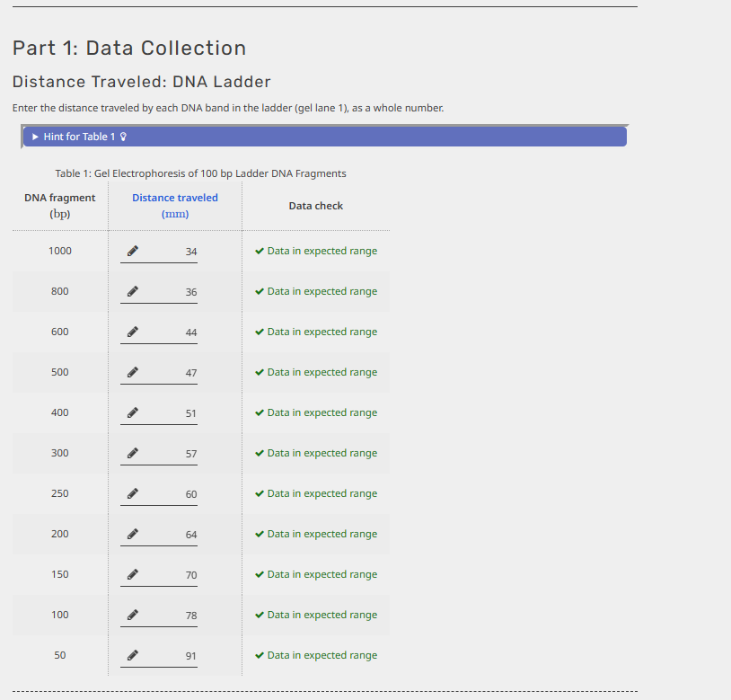Click the edit pencil next to 100 bp
731x700 pixels.
tap(132, 615)
